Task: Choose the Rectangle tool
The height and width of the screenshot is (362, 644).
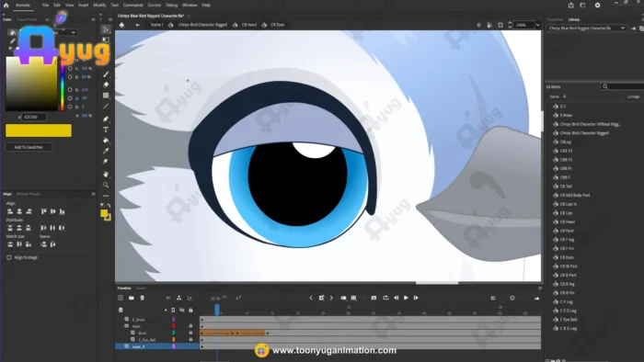Action: 106,96
